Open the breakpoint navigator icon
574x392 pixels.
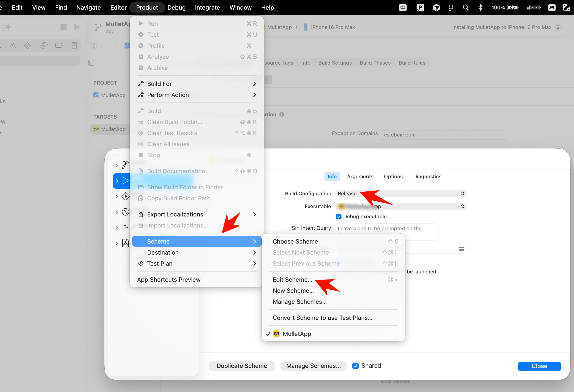[59, 45]
